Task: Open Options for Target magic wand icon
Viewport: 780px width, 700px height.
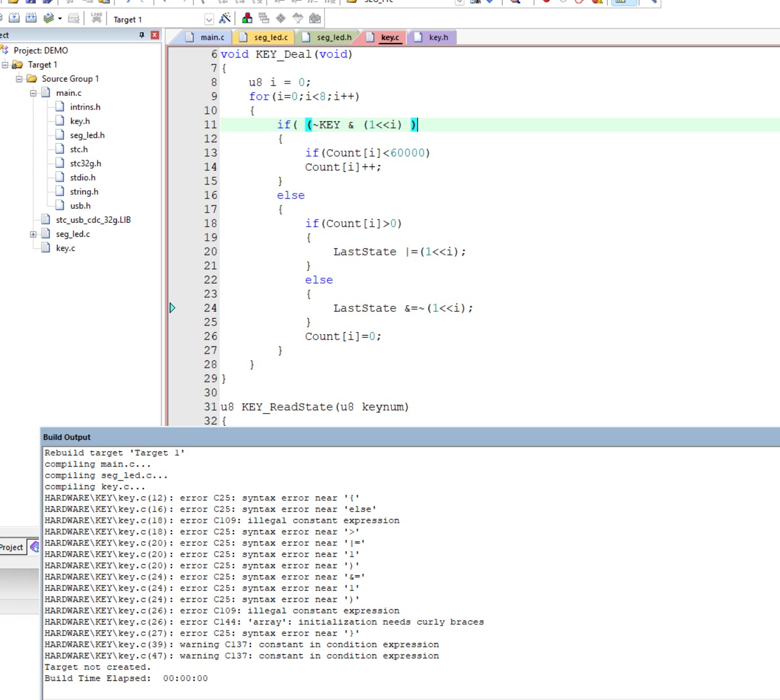Action: (225, 18)
